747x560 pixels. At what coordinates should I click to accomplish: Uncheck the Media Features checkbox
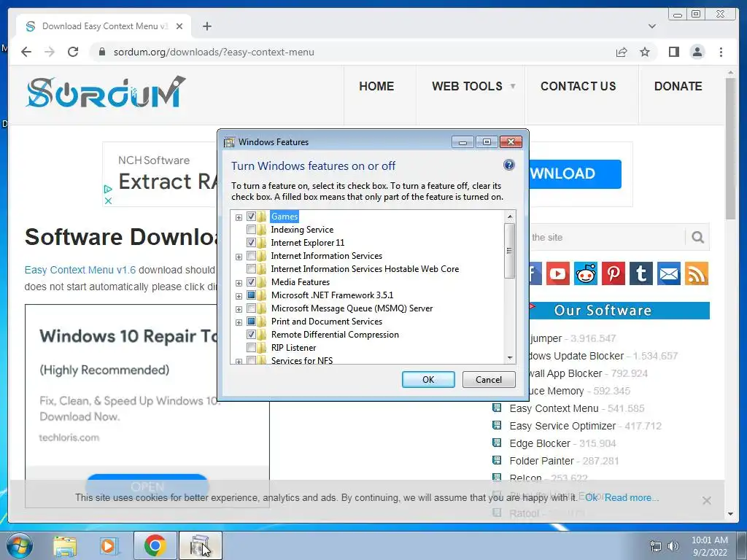251,282
